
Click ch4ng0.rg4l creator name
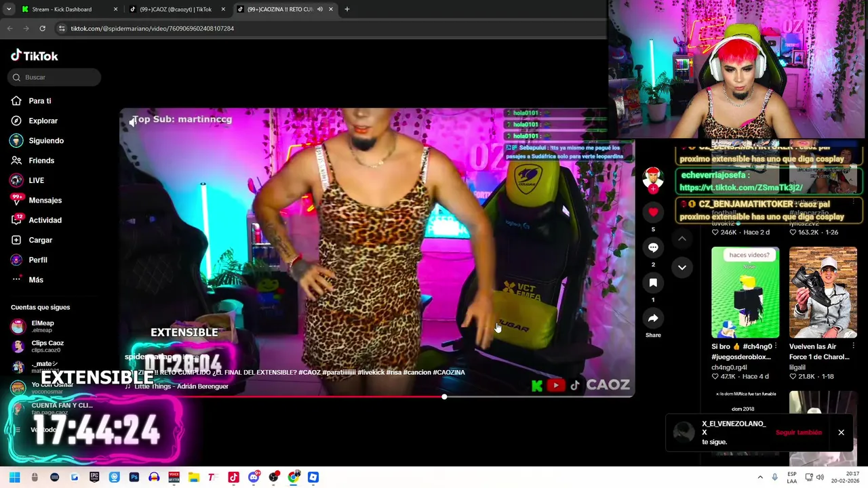pos(729,367)
